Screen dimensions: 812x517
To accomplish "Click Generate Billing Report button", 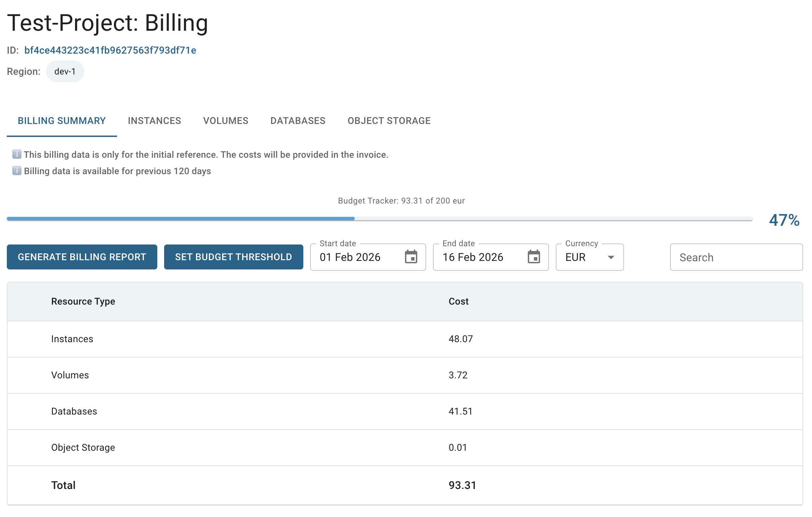I will coord(82,257).
